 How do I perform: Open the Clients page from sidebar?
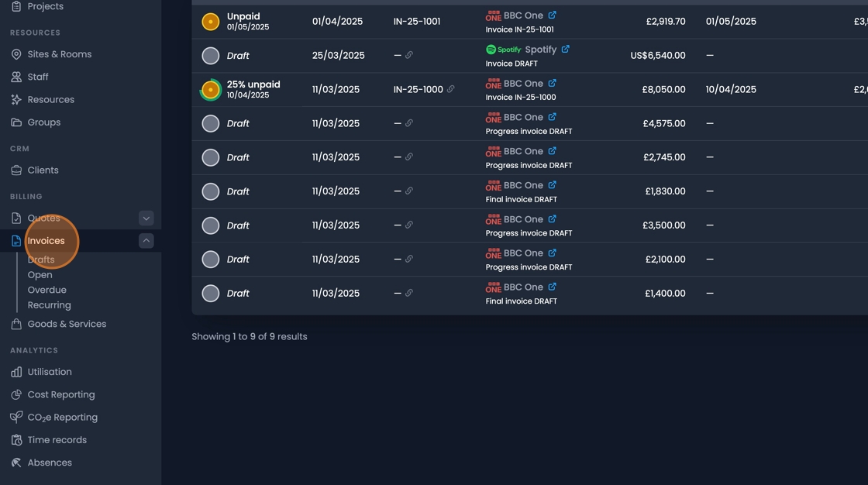[43, 170]
